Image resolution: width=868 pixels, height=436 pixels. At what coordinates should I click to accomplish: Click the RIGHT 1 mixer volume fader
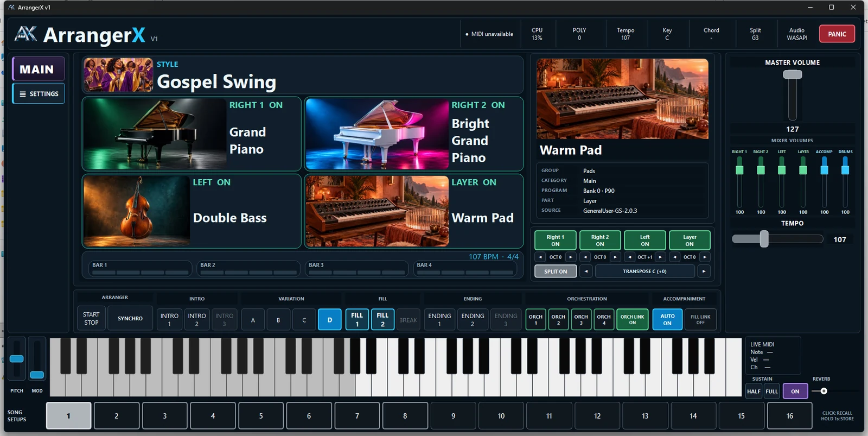coord(739,170)
